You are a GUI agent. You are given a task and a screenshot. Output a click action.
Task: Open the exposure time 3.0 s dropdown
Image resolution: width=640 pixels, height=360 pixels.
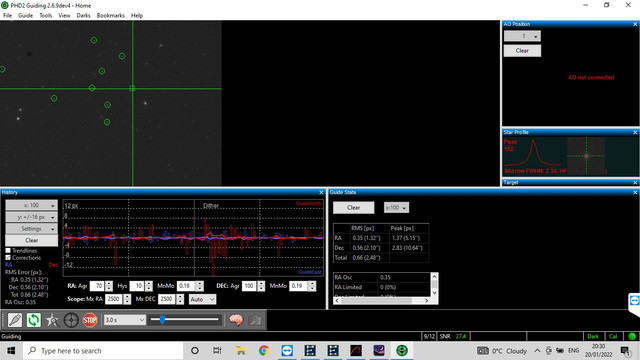click(x=124, y=320)
